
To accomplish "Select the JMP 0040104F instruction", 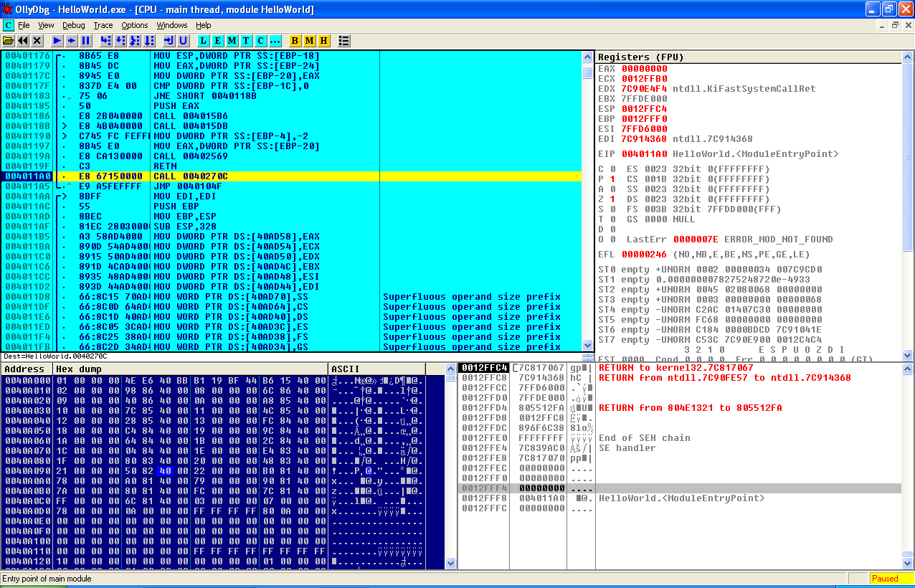I will [x=197, y=186].
